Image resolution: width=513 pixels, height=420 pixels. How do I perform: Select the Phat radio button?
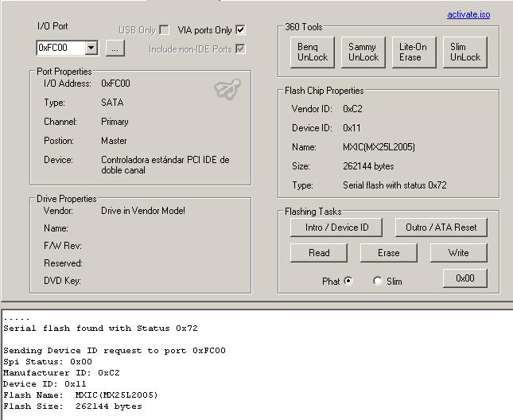tap(348, 281)
